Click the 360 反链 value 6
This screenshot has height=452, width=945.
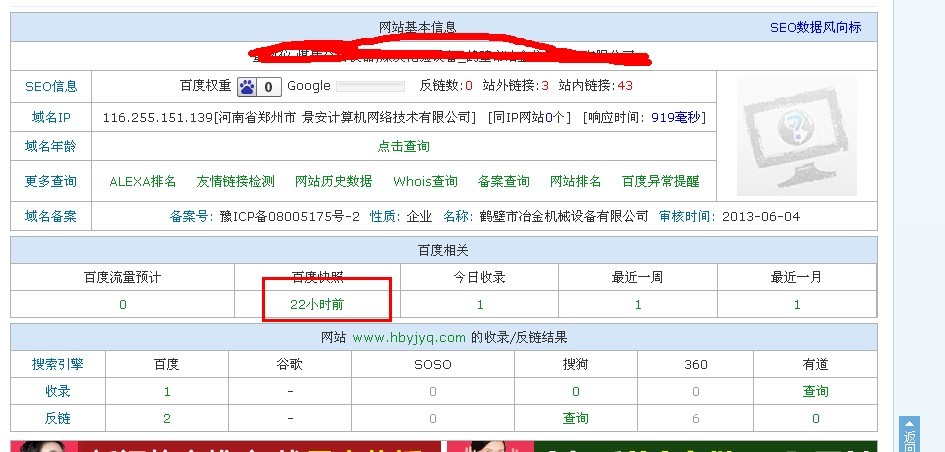(x=696, y=418)
